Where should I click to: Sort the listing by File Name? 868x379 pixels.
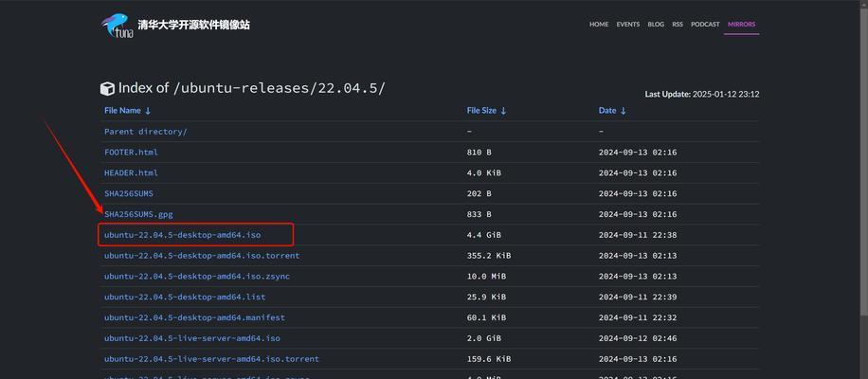coord(127,111)
